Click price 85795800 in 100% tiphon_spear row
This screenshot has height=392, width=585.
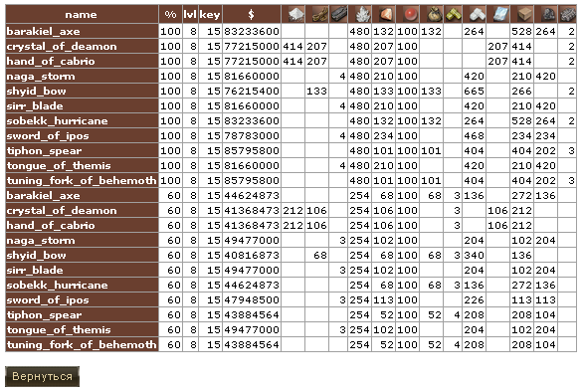coord(252,150)
